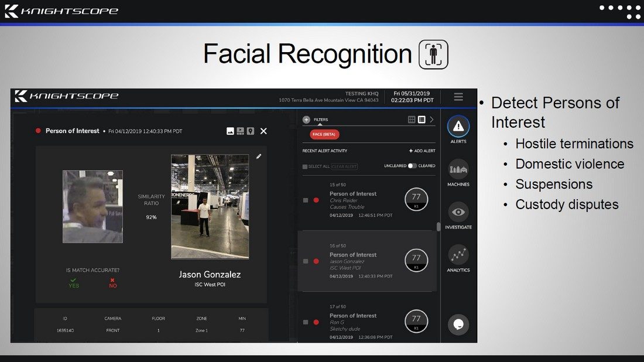Click the Jason Gonzalez name in the detail panel
Image resolution: width=644 pixels, height=362 pixels.
[x=210, y=275]
